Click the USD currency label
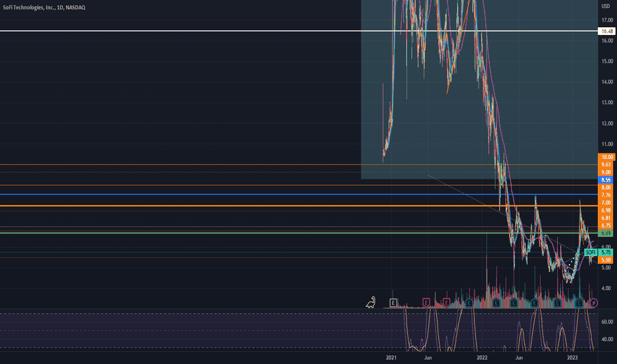This screenshot has width=617, height=364. (x=606, y=7)
